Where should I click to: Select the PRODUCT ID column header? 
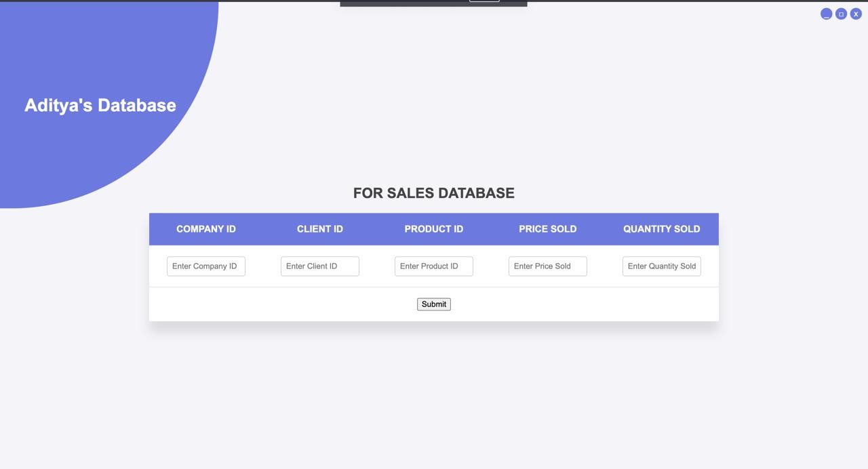434,229
